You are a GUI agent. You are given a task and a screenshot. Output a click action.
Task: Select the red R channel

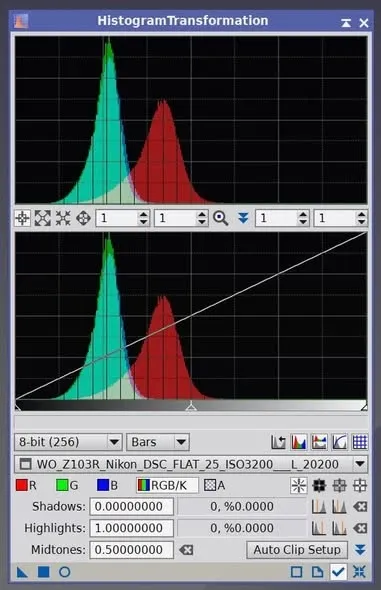pos(26,485)
